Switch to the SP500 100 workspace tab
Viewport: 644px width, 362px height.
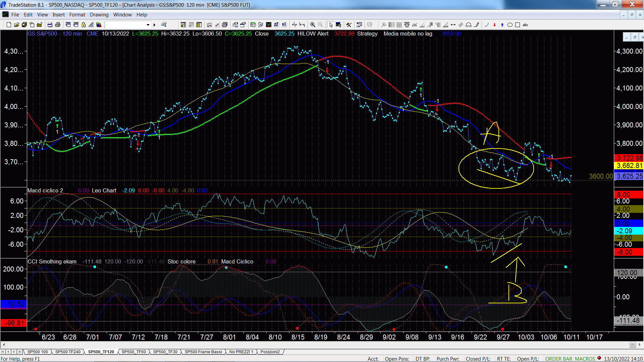pos(38,352)
